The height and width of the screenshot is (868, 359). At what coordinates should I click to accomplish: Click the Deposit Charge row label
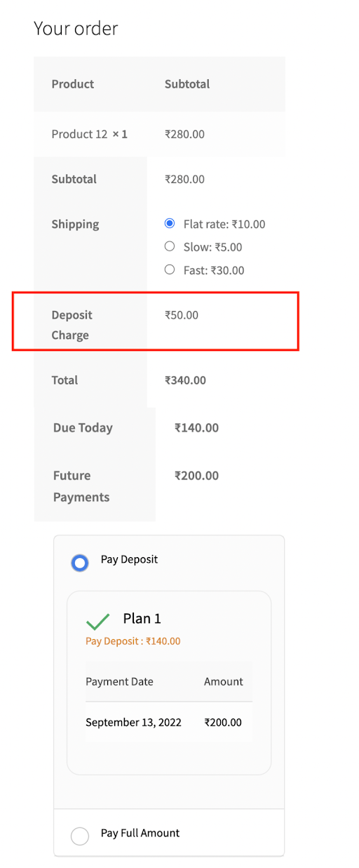(72, 325)
